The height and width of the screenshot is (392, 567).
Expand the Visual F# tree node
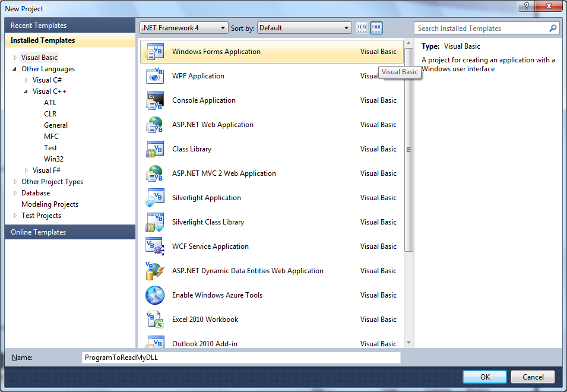26,170
